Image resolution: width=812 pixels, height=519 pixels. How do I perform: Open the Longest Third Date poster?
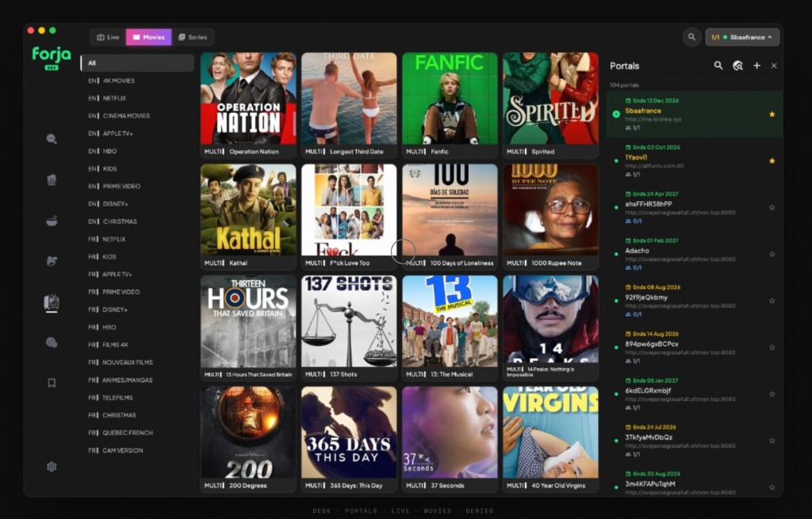coord(349,98)
